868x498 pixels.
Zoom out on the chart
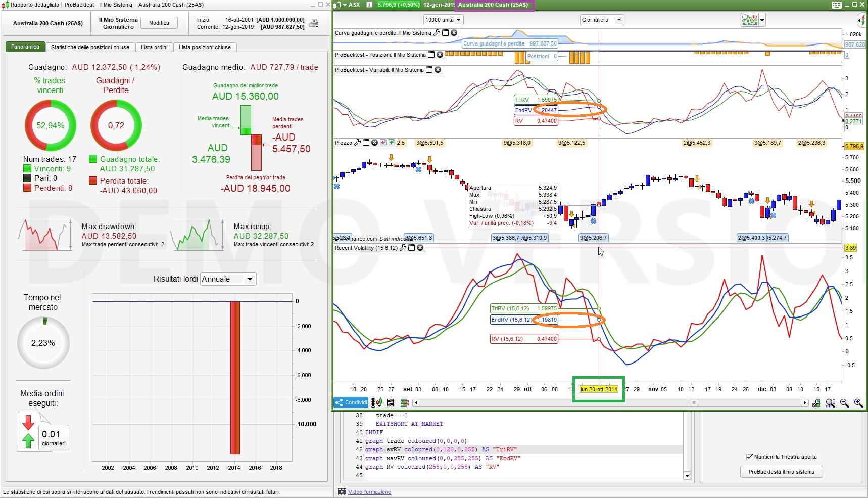pos(844,403)
